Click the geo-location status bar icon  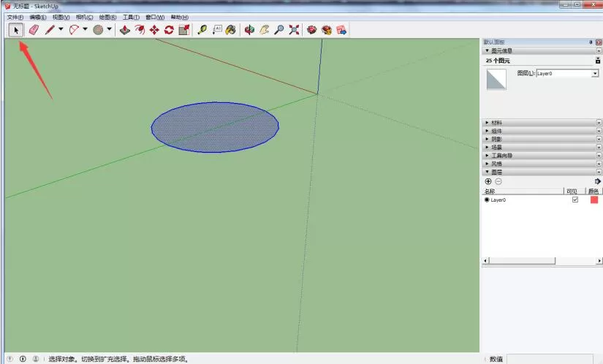point(10,359)
